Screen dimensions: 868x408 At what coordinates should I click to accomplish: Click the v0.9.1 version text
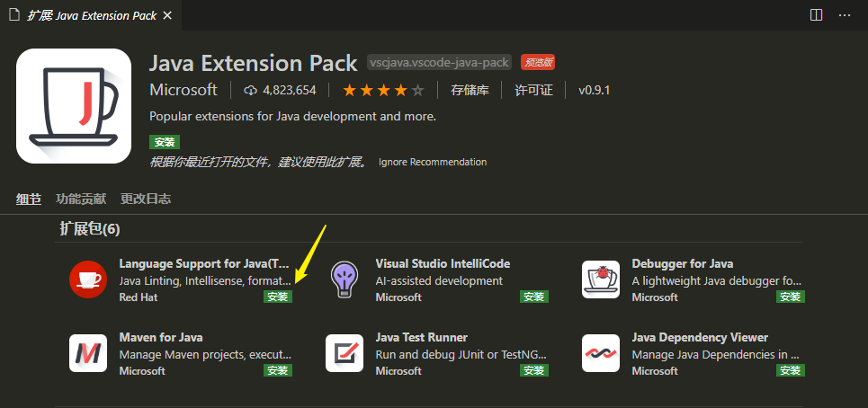tap(594, 90)
